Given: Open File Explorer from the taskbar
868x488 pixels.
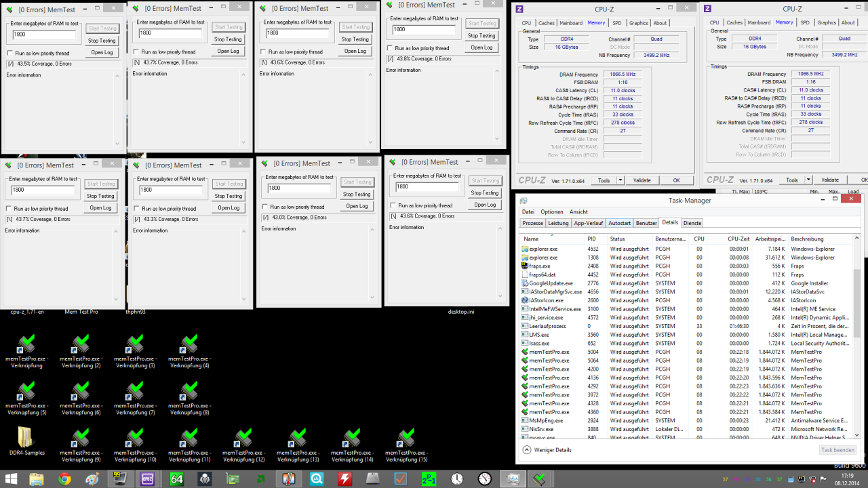Looking at the screenshot, I should coord(37,479).
